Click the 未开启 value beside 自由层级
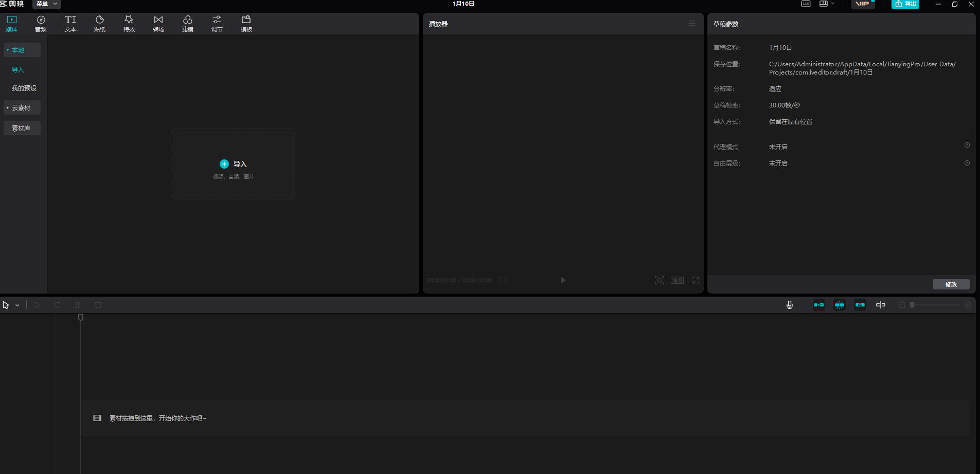This screenshot has width=980, height=474. click(x=778, y=163)
